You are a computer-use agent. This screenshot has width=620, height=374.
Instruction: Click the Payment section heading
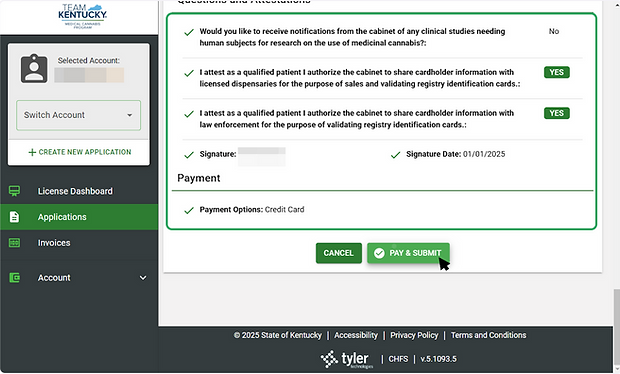tap(198, 178)
